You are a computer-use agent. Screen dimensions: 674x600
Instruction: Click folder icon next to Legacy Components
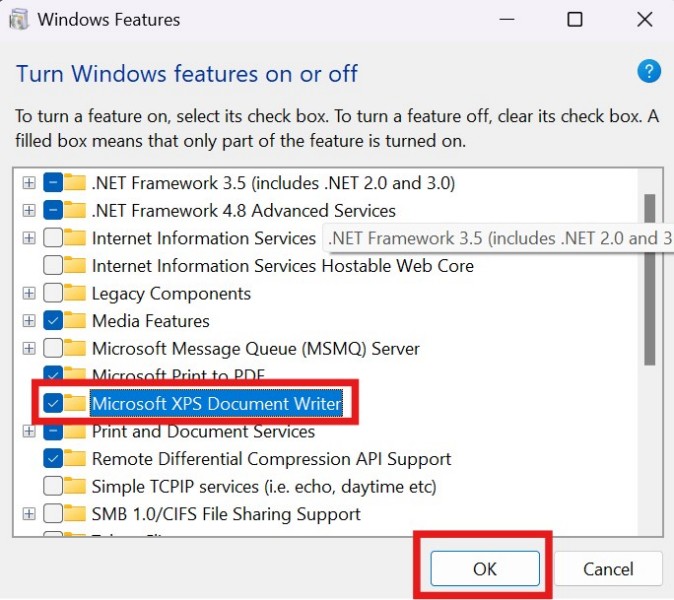tap(76, 294)
